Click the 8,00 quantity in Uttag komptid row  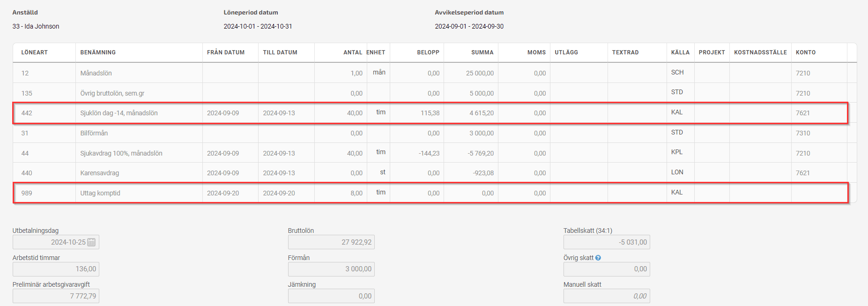pos(356,193)
